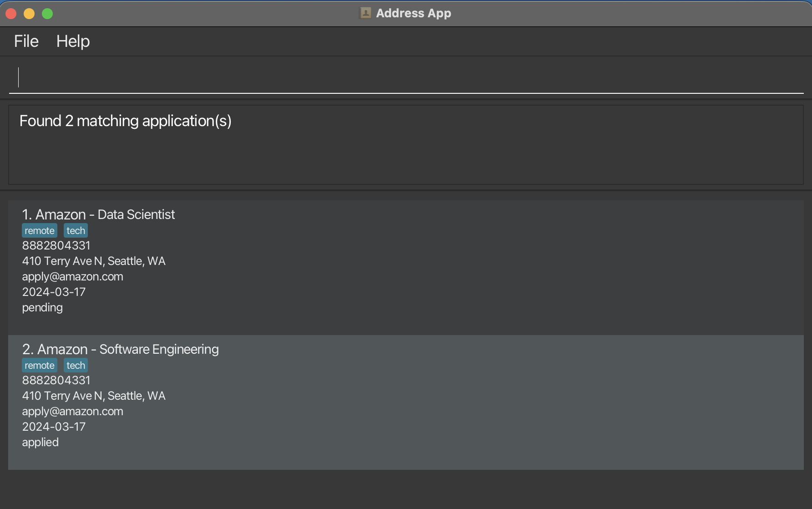The width and height of the screenshot is (812, 509).
Task: Click the address in the second entry
Action: pos(94,396)
